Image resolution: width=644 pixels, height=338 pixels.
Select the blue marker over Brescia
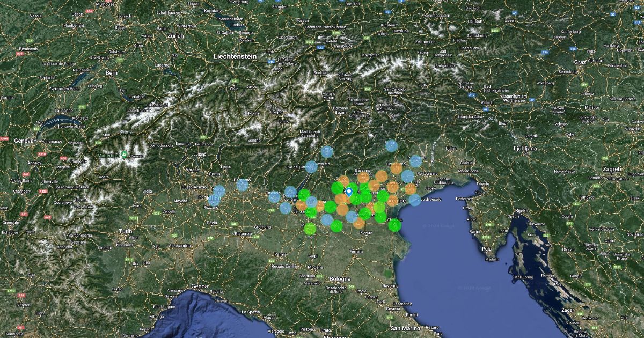click(x=274, y=197)
